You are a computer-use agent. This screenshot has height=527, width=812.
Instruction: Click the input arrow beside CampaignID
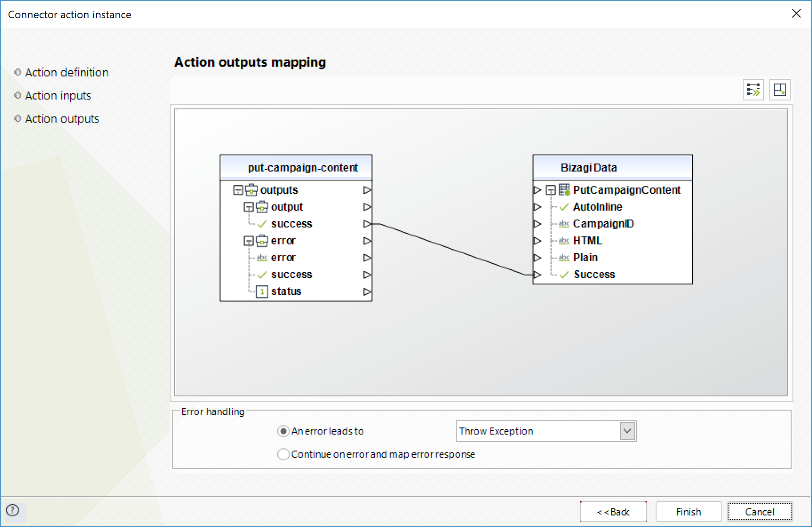point(537,224)
